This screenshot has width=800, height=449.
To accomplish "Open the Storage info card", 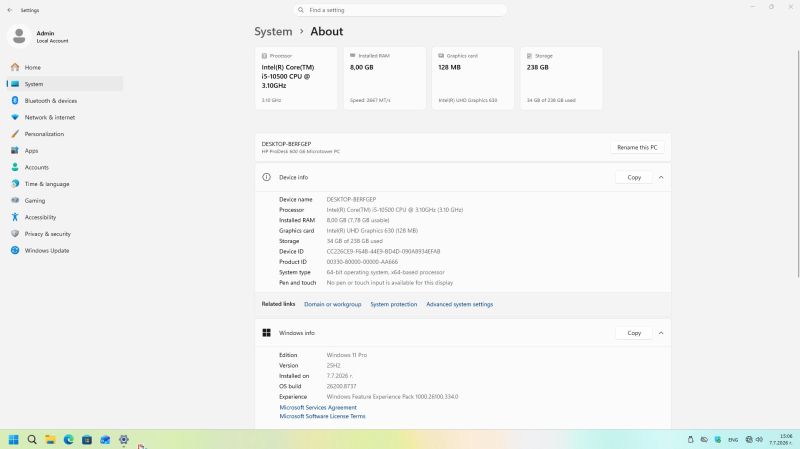I will click(x=561, y=78).
